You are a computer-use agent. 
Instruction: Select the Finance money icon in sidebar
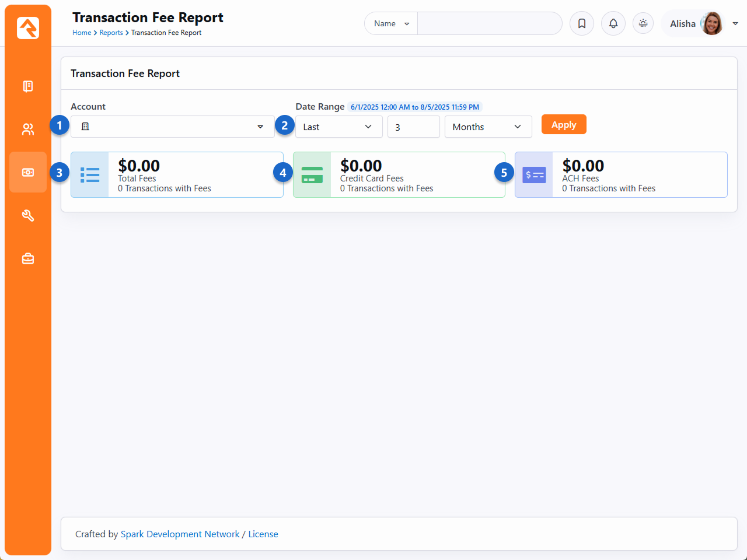coord(28,173)
